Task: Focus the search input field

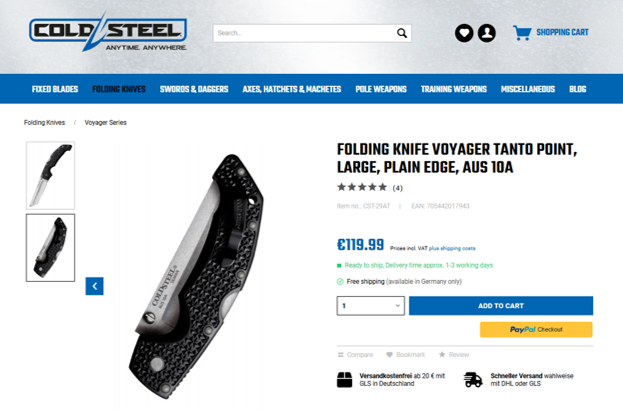Action: click(x=305, y=33)
